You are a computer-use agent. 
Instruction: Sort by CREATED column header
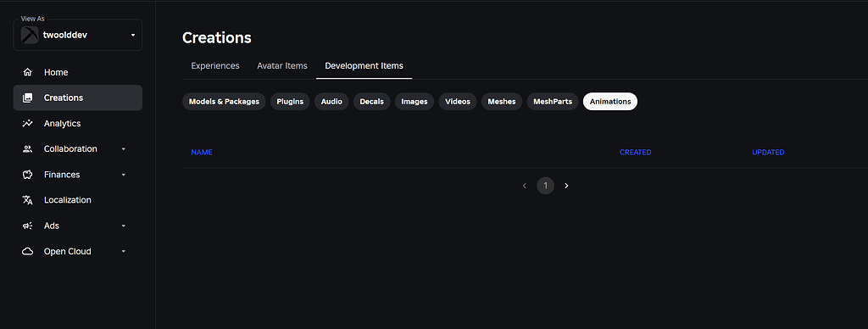[636, 153]
